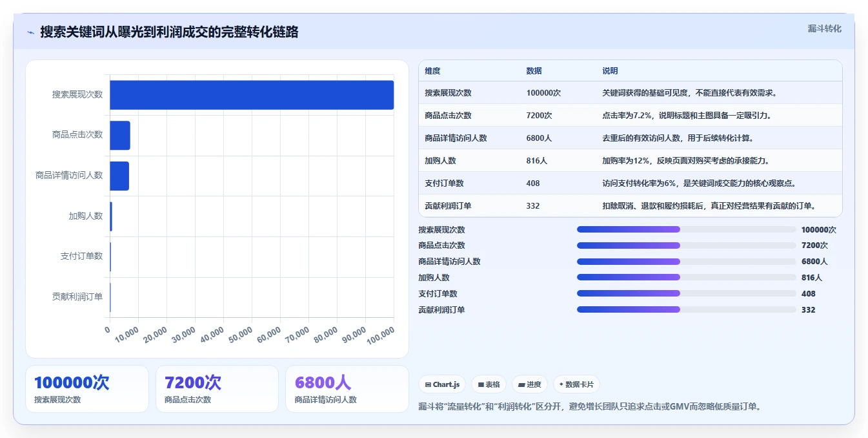
Task: Open the 6800人 商品详情访问人数 stat card
Action: coord(347,389)
